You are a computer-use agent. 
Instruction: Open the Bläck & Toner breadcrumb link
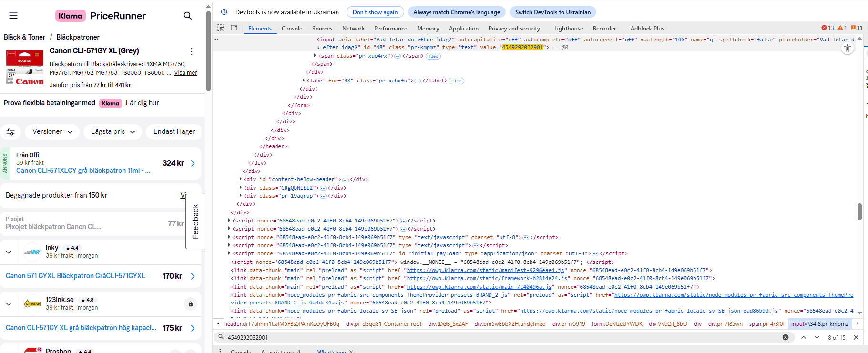click(x=24, y=37)
